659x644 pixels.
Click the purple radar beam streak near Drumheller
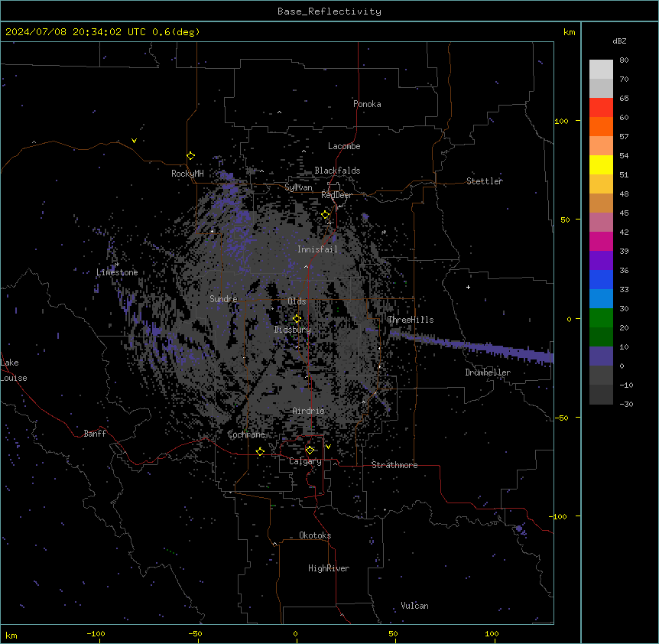pyautogui.click(x=472, y=346)
